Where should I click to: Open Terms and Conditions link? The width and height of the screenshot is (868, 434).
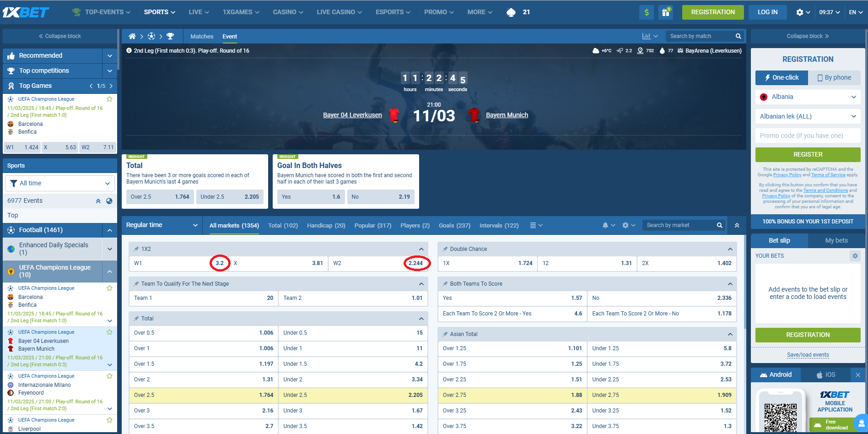pyautogui.click(x=825, y=190)
